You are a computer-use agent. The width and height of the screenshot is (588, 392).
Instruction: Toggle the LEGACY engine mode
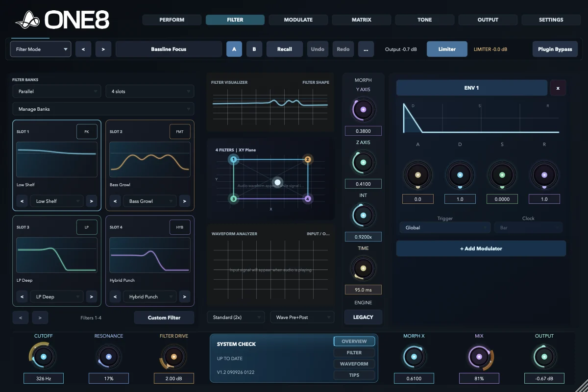click(363, 317)
